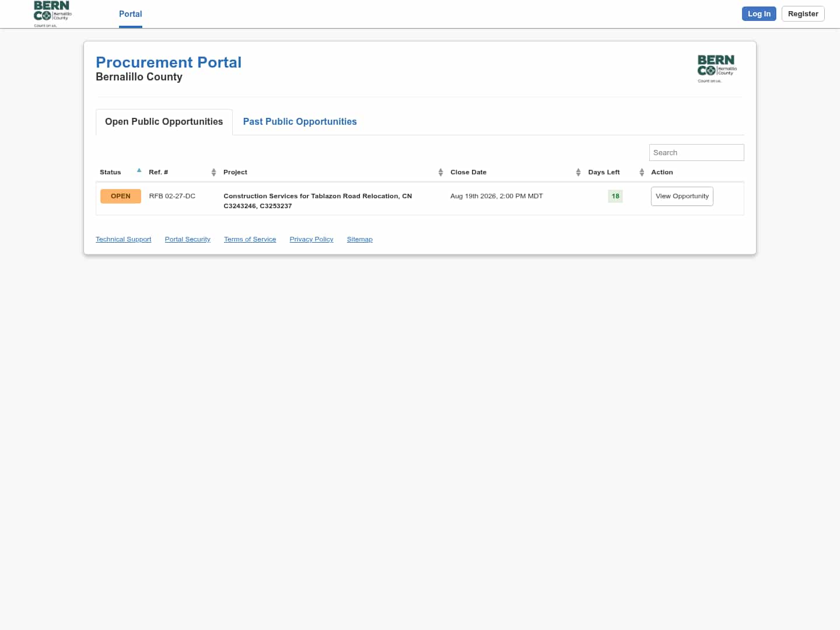Sort table by Status column arrow
The image size is (840, 630).
139,171
